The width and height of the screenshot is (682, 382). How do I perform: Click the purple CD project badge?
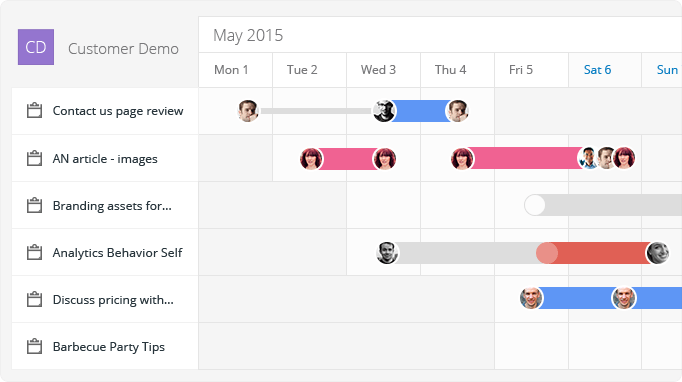[36, 47]
